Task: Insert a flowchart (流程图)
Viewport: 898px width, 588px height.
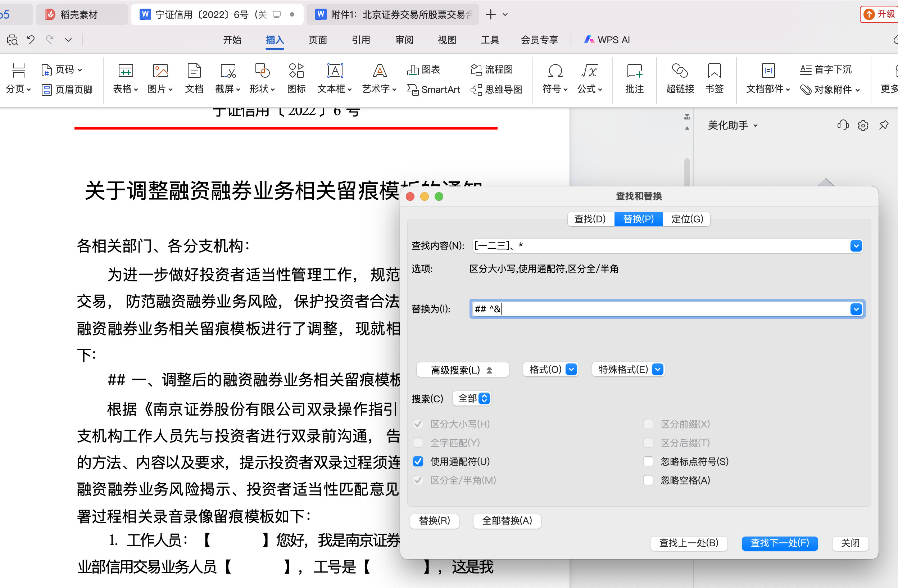Action: click(x=492, y=69)
